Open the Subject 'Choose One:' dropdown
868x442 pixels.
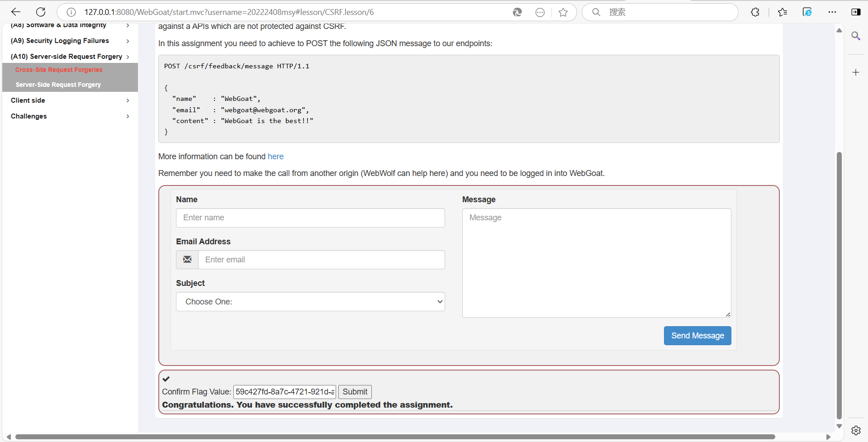point(310,302)
